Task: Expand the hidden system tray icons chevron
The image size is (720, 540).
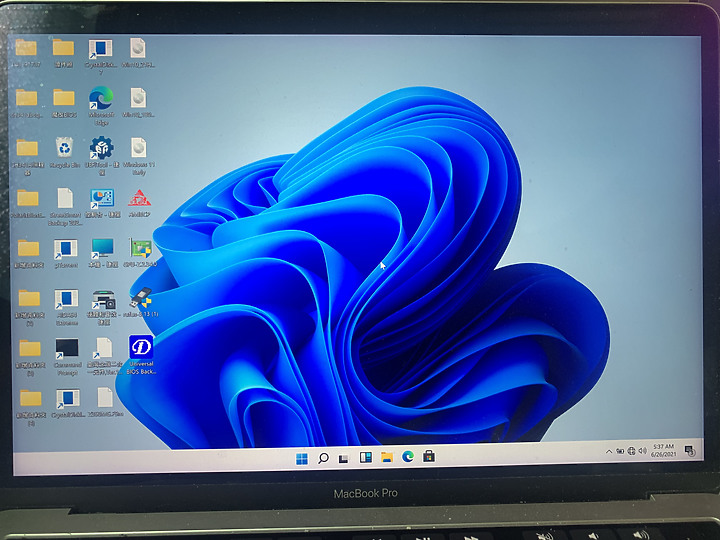Action: [x=609, y=451]
